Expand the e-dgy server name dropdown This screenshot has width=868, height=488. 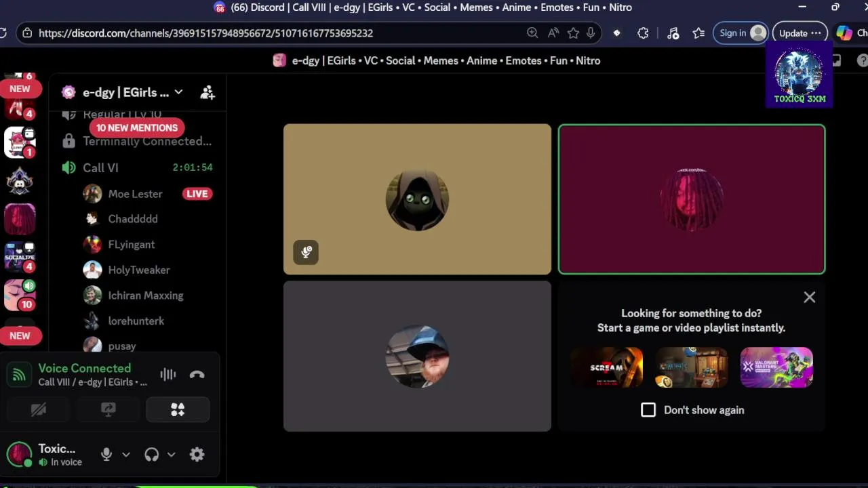click(x=178, y=92)
